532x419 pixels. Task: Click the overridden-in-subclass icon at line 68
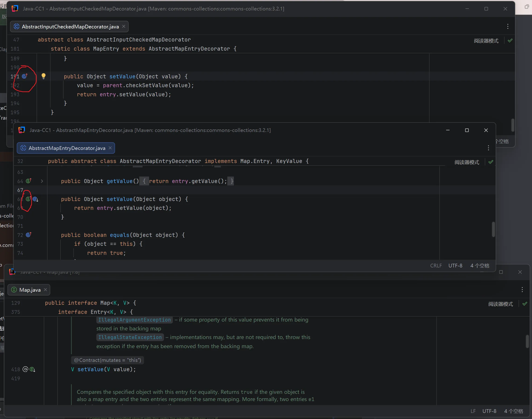click(36, 199)
